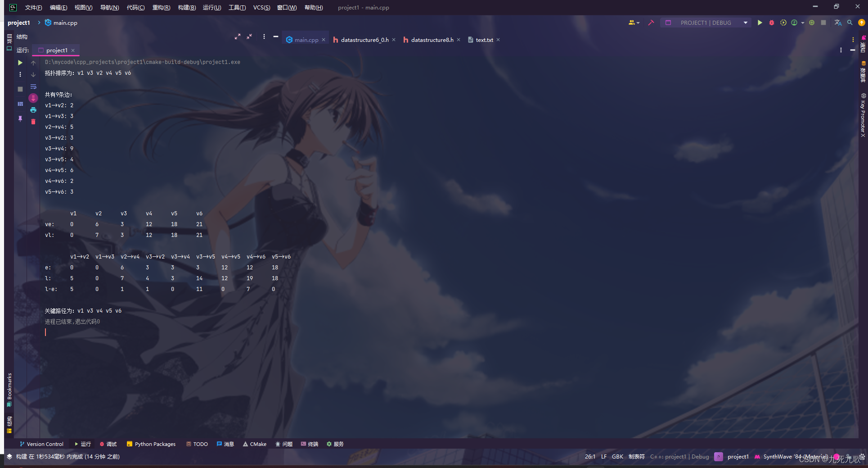
Task: Click the green chip Valgrind memcheck icon
Action: 812,23
